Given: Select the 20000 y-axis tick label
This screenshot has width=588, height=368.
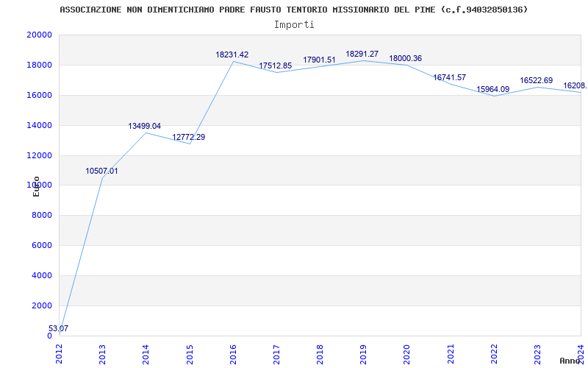Looking at the screenshot, I should click(39, 35).
